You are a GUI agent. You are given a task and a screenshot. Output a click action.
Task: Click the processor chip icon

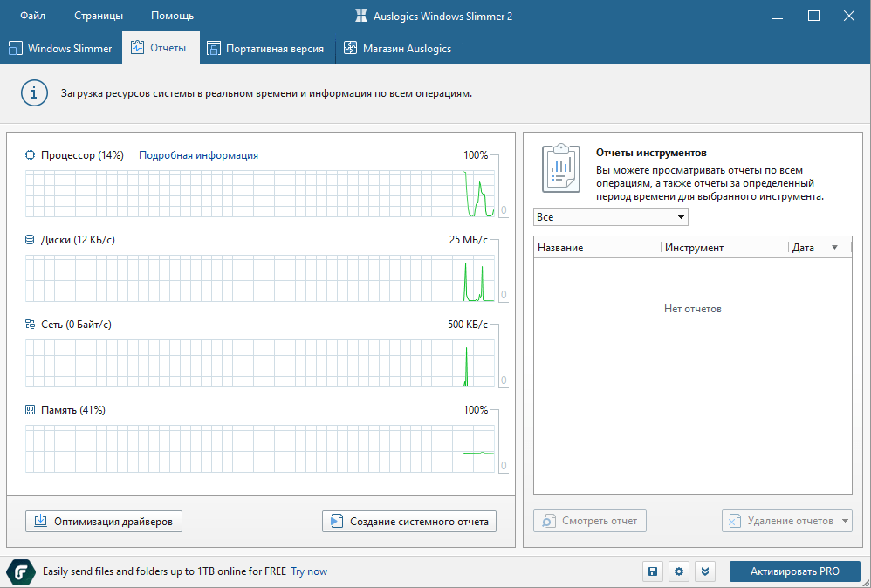click(30, 155)
